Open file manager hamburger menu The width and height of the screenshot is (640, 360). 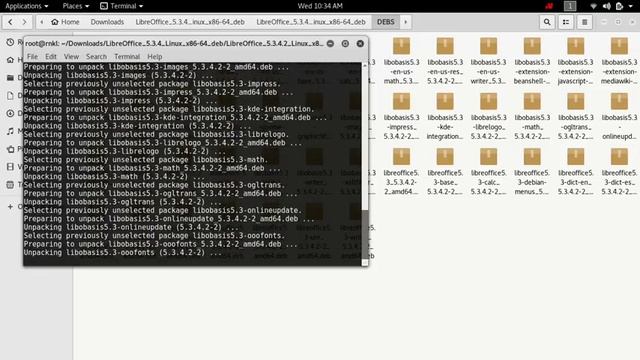[x=584, y=22]
